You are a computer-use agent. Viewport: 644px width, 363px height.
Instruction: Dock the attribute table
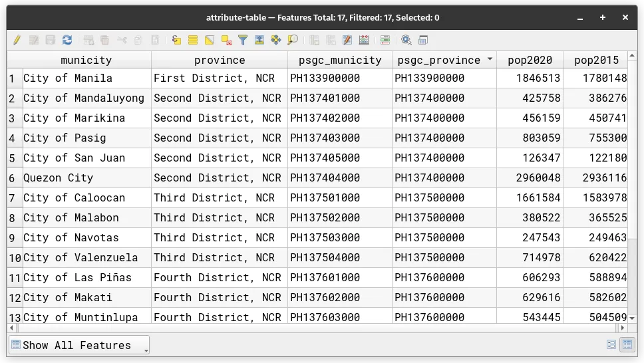tap(423, 40)
